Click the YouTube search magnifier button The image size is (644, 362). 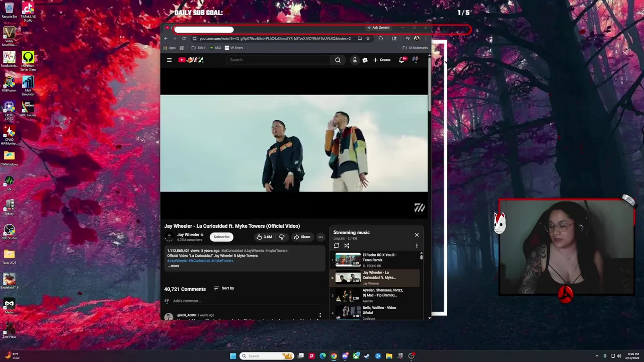(338, 60)
